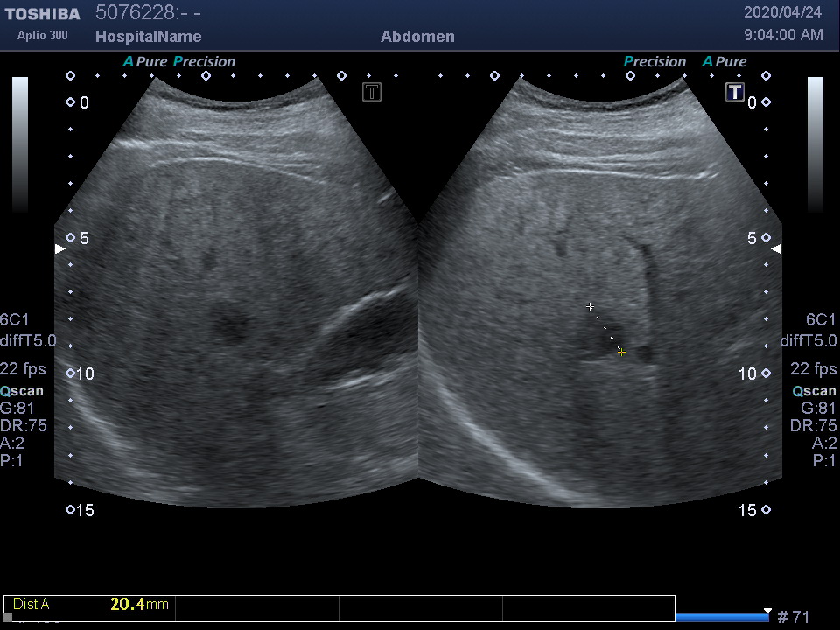This screenshot has width=840, height=630.
Task: Toggle right image Precision label
Action: (654, 62)
